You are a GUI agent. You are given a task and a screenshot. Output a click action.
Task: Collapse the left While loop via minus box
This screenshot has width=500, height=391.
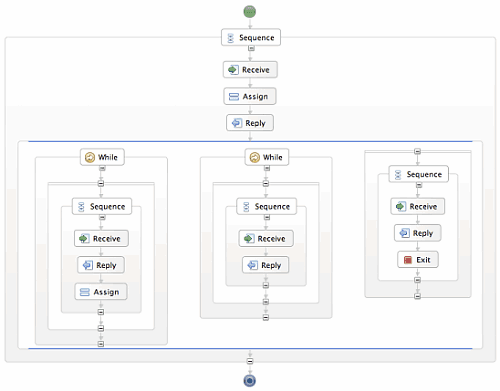pos(102,168)
